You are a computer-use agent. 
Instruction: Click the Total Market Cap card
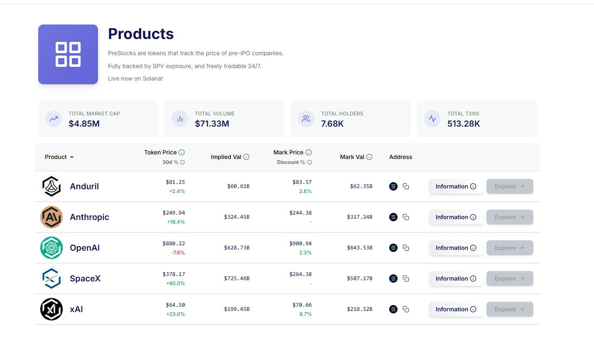pos(98,119)
